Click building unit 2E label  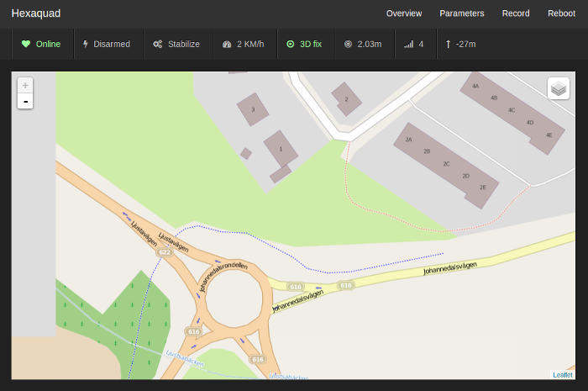pyautogui.click(x=483, y=187)
